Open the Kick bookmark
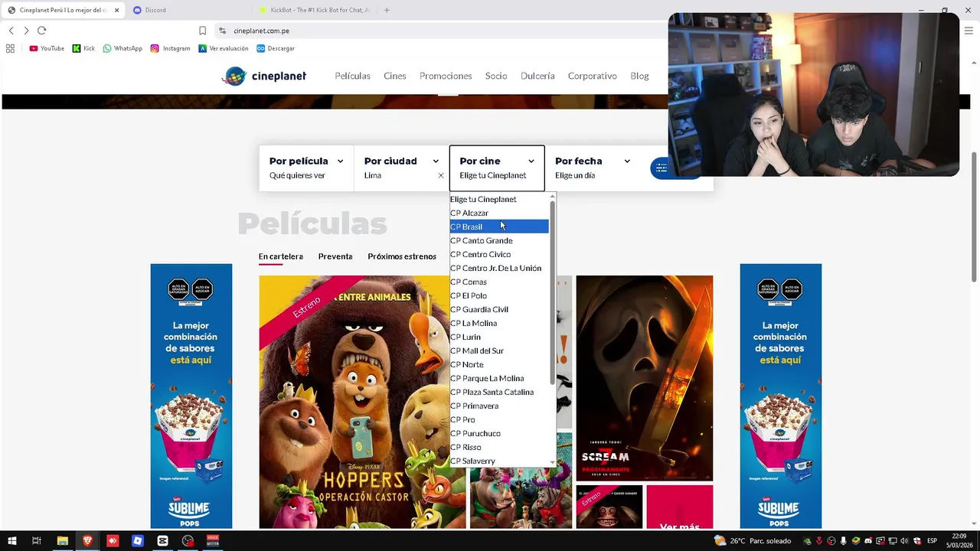980x551 pixels. (x=83, y=48)
